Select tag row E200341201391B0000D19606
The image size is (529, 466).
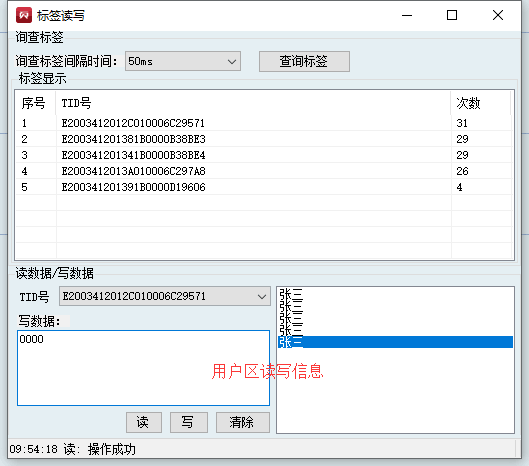[264, 187]
